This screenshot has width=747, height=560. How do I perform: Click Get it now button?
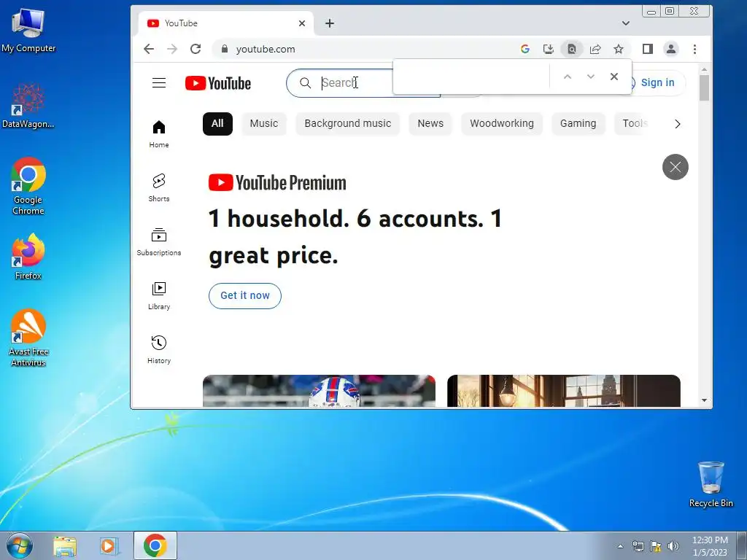click(x=245, y=296)
